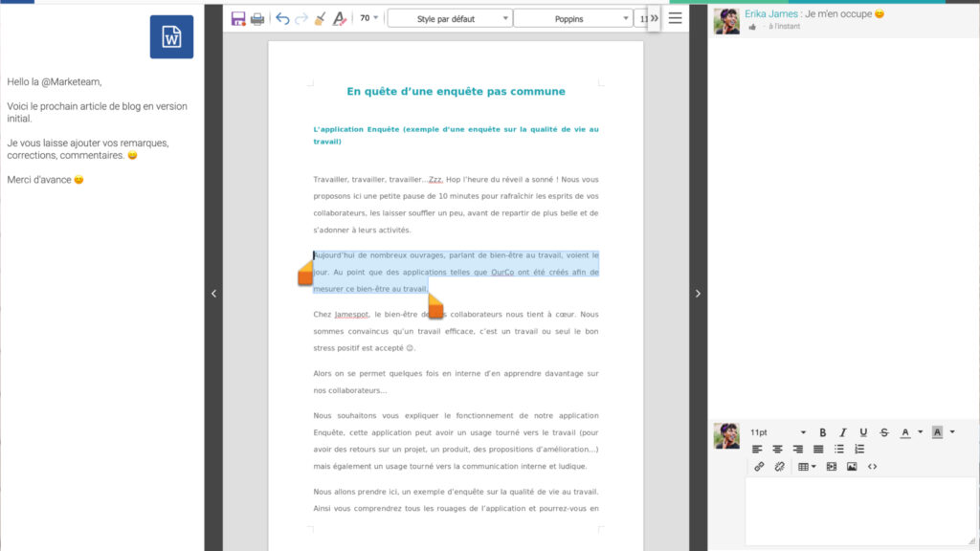Insert a hyperlink in the comment editor
Viewport: 980px width, 551px height.
click(760, 467)
